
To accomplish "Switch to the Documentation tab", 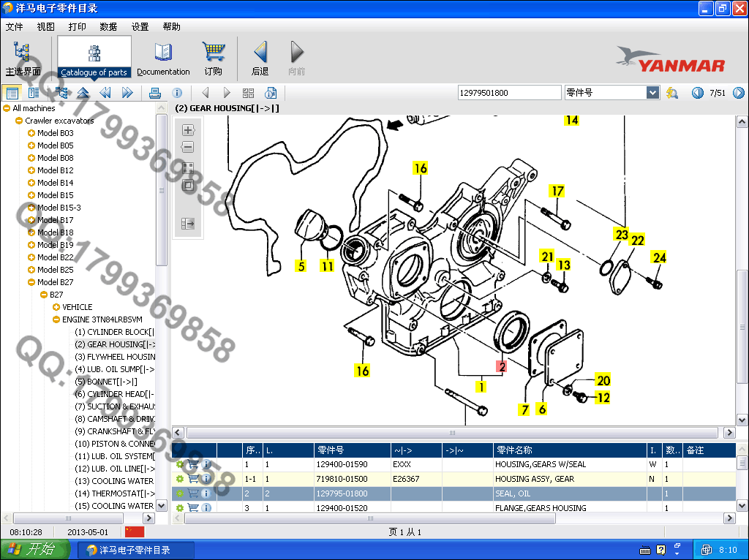I will click(163, 58).
